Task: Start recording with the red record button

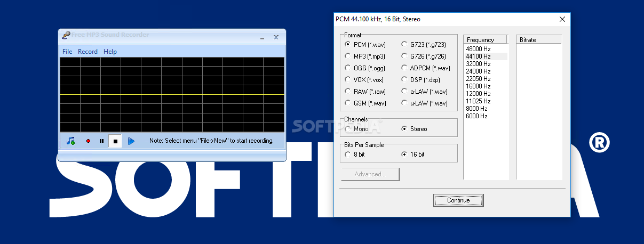Action: pos(88,141)
